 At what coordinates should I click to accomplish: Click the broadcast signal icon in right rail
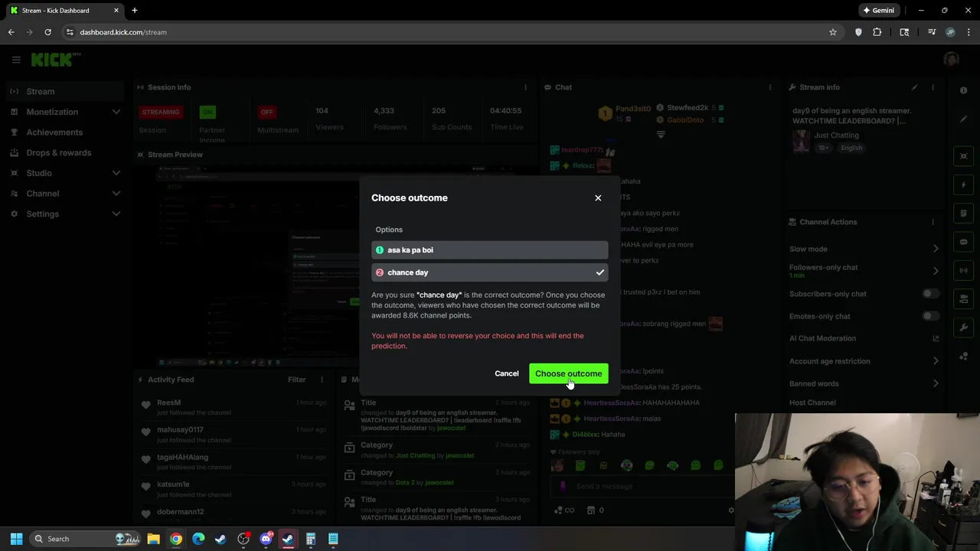[x=963, y=270]
